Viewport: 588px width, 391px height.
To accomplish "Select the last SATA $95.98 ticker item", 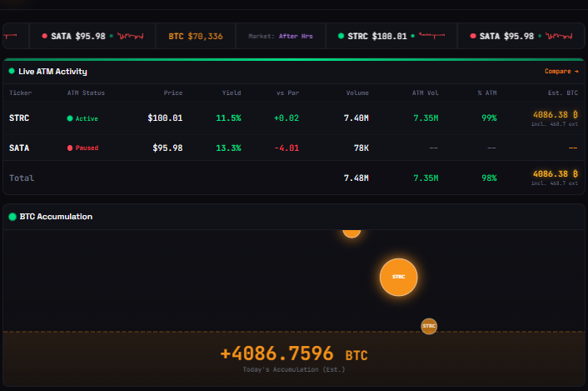I will (x=521, y=36).
